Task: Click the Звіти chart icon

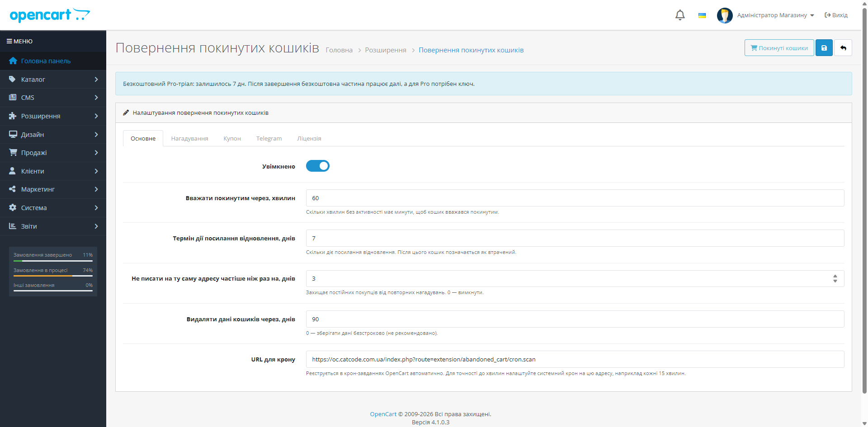Action: [x=13, y=226]
